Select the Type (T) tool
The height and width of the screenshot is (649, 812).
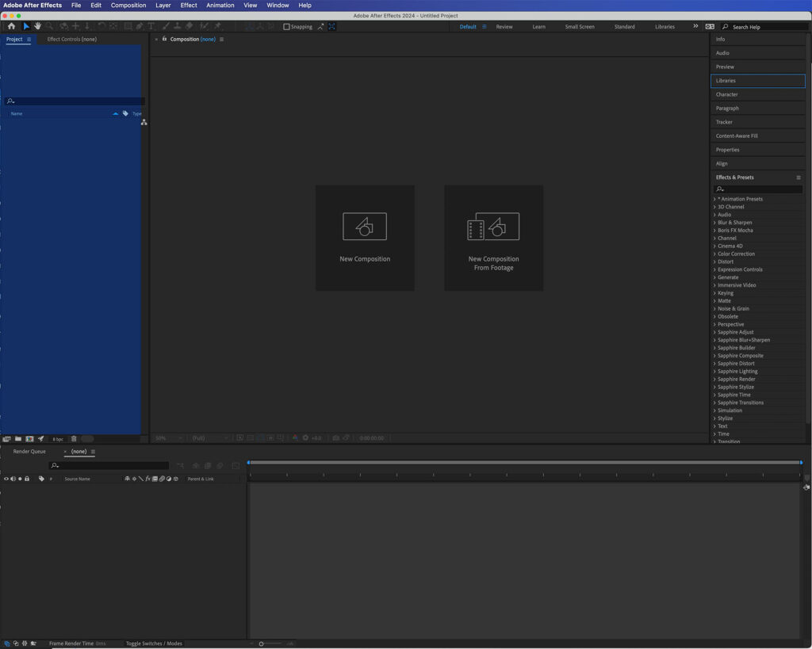(x=151, y=26)
